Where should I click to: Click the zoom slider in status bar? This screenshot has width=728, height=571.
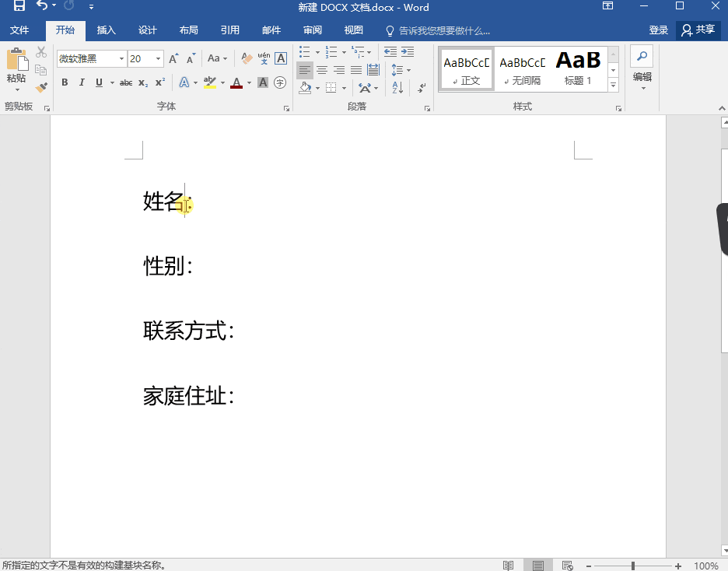(633, 566)
